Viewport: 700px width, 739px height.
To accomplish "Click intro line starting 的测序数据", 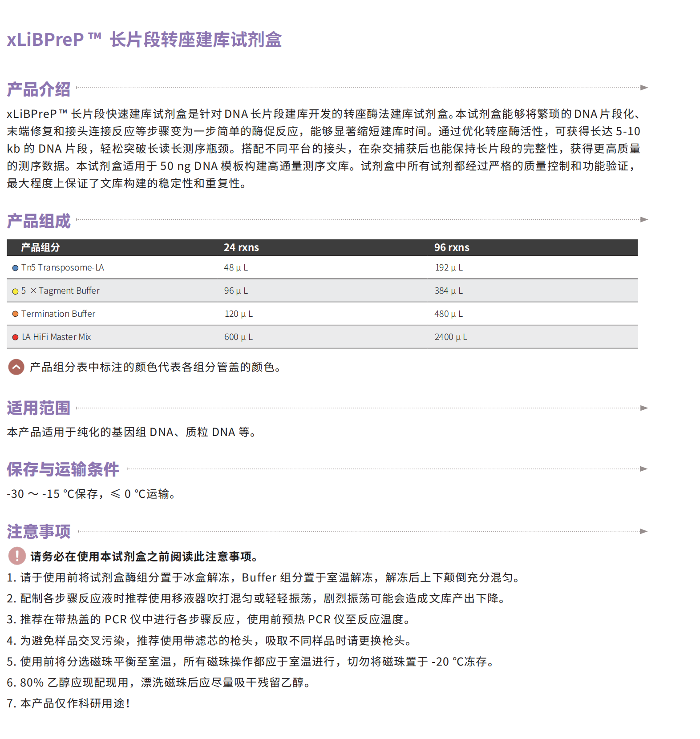I will click(x=321, y=166).
